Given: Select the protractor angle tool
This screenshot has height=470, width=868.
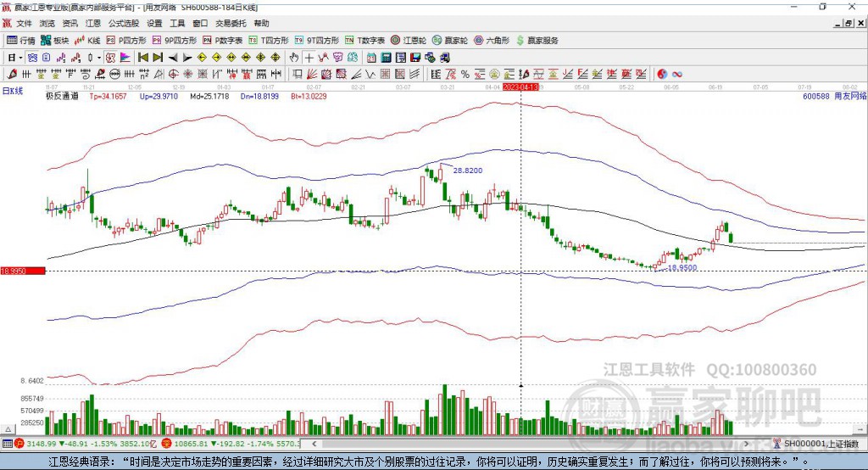Looking at the screenshot, I should 159,75.
